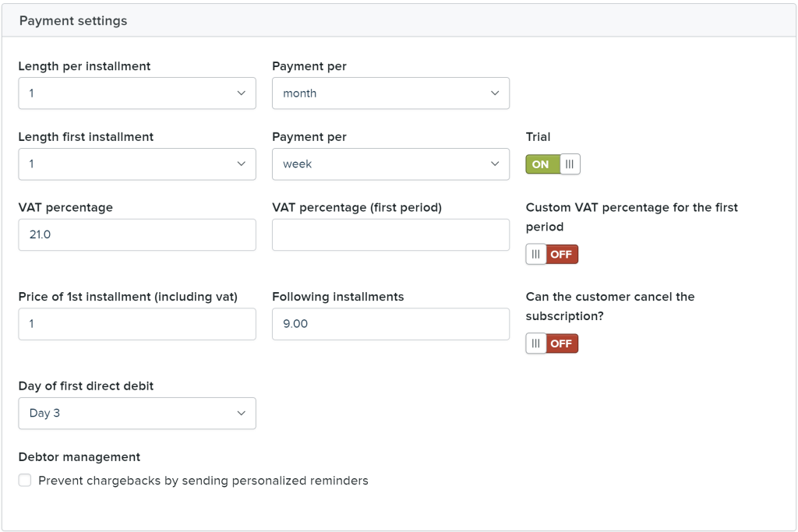Toggle whether the customer can cancel the subscription
The image size is (798, 532).
click(552, 344)
